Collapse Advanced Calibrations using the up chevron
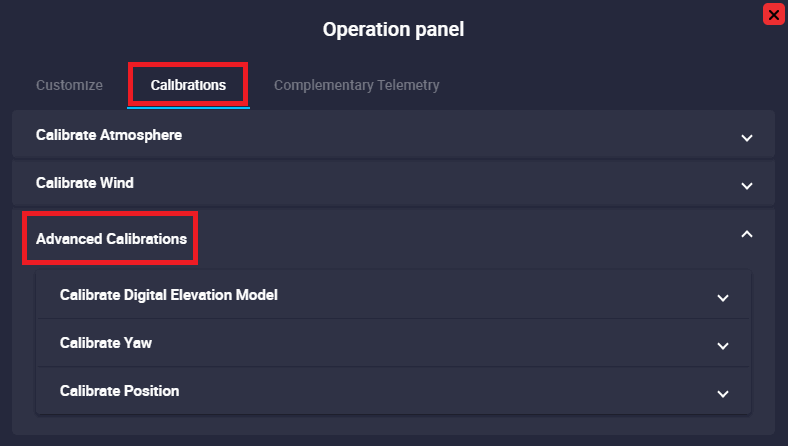Image resolution: width=788 pixels, height=446 pixels. (x=746, y=234)
